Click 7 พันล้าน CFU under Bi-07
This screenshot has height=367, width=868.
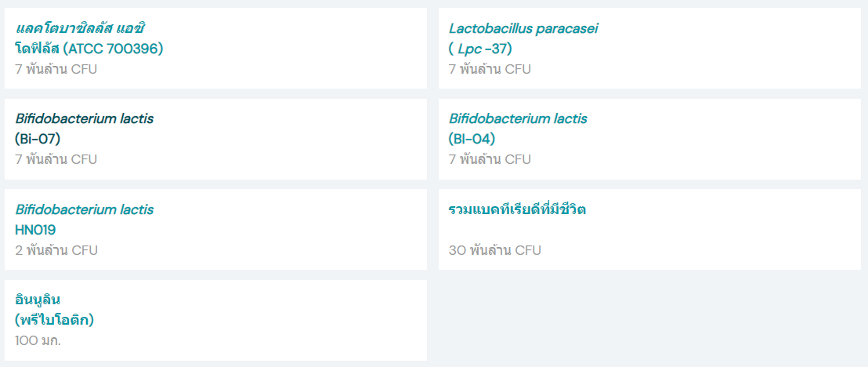[56, 159]
